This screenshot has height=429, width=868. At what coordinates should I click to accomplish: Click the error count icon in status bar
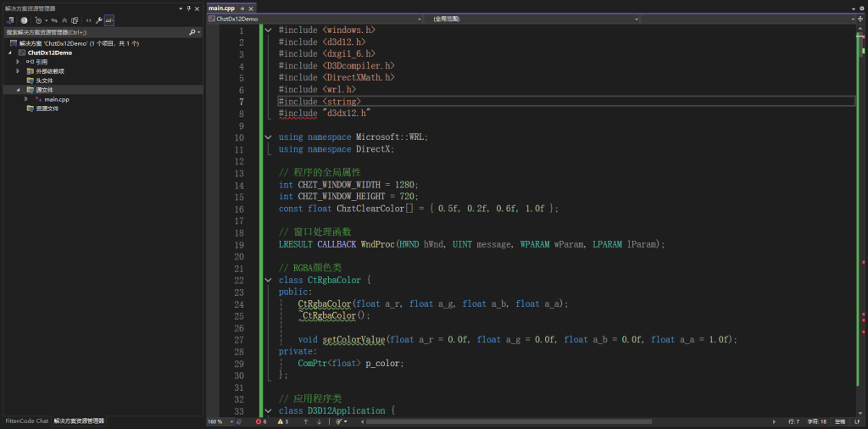pos(259,421)
